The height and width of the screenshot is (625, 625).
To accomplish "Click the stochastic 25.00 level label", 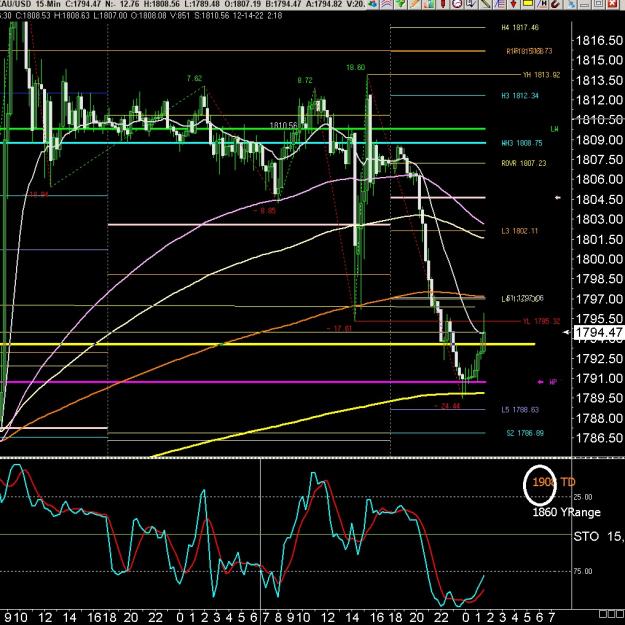I will click(x=582, y=497).
